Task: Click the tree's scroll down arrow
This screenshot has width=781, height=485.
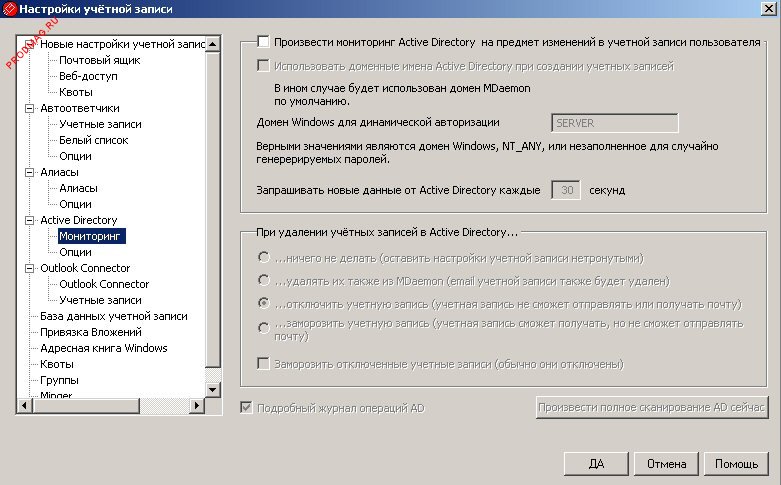Action: (x=212, y=389)
